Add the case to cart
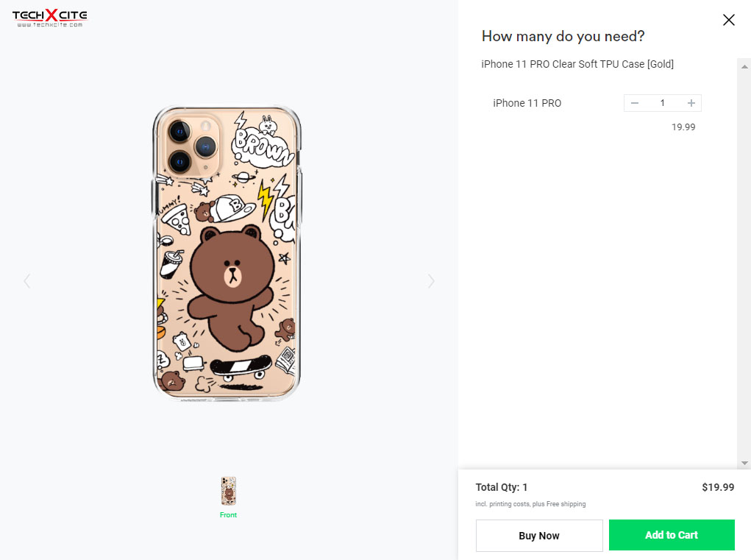 (x=672, y=535)
